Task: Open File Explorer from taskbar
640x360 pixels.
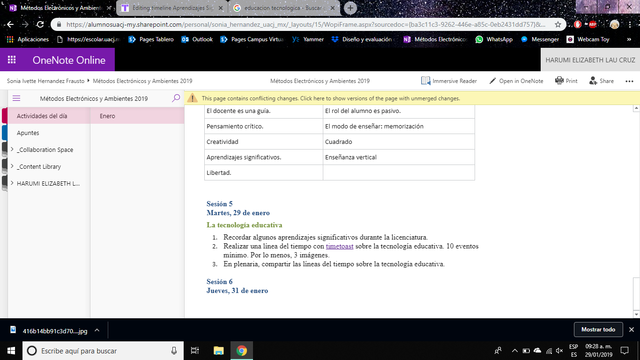Action: click(218, 351)
